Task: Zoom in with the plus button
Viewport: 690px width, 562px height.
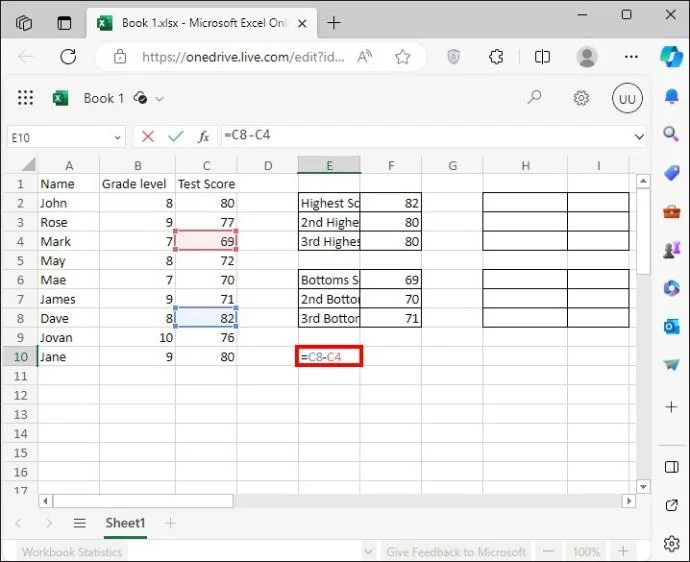Action: click(x=623, y=551)
